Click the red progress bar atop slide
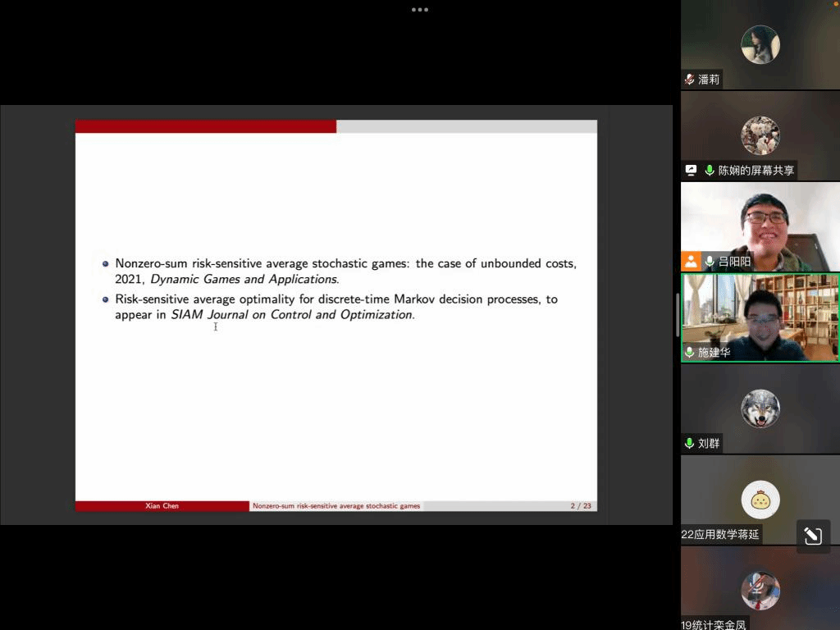This screenshot has height=630, width=840. click(206, 126)
